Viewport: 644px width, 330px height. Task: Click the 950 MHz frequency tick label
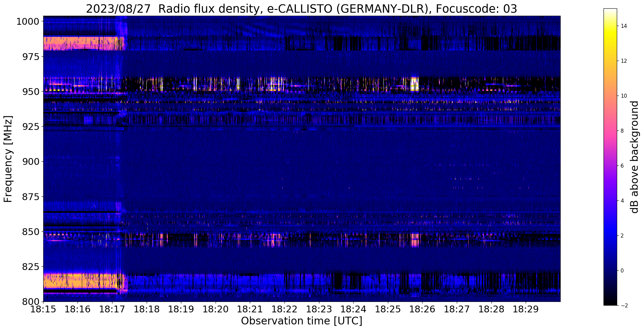click(x=31, y=92)
